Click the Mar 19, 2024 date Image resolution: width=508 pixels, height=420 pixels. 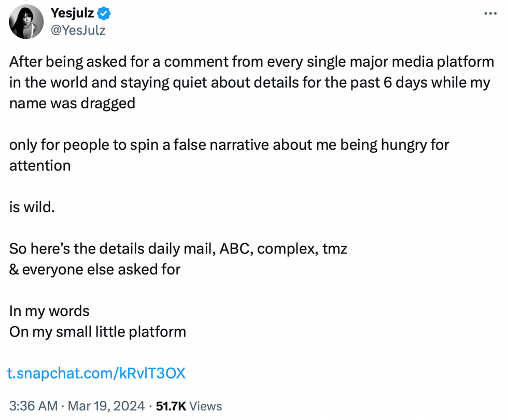107,406
